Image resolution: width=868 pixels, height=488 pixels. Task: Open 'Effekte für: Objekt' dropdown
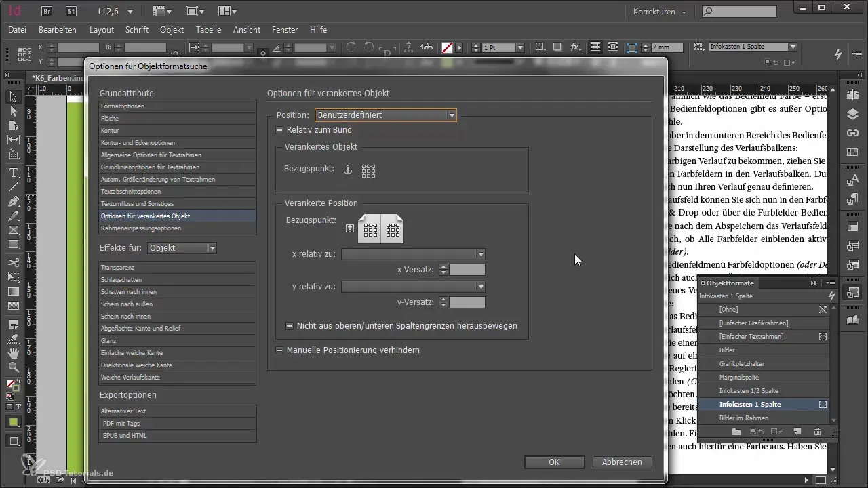pos(182,248)
